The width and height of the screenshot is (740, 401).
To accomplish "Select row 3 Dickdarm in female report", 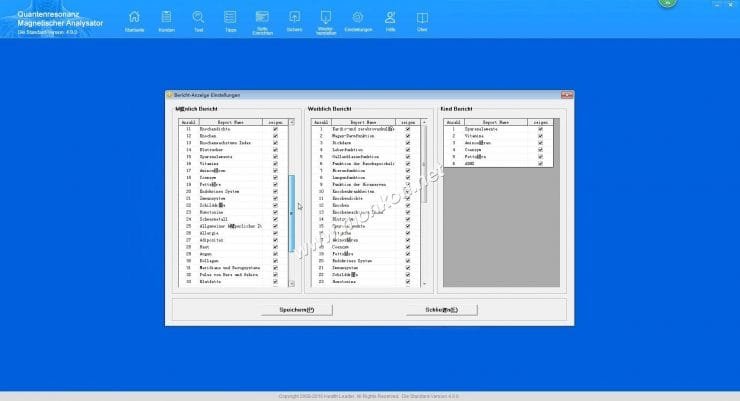I will pos(366,142).
